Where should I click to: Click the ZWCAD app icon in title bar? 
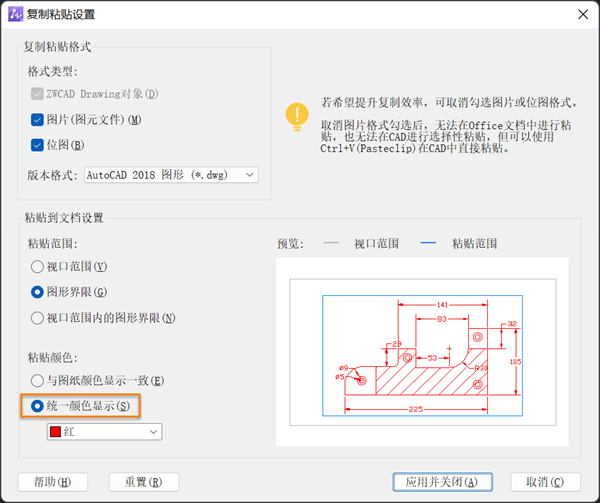tap(16, 15)
